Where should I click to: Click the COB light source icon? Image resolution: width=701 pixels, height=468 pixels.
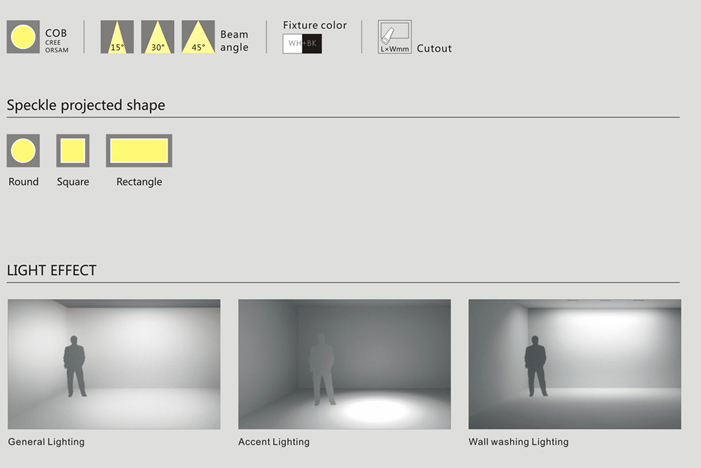pos(23,37)
